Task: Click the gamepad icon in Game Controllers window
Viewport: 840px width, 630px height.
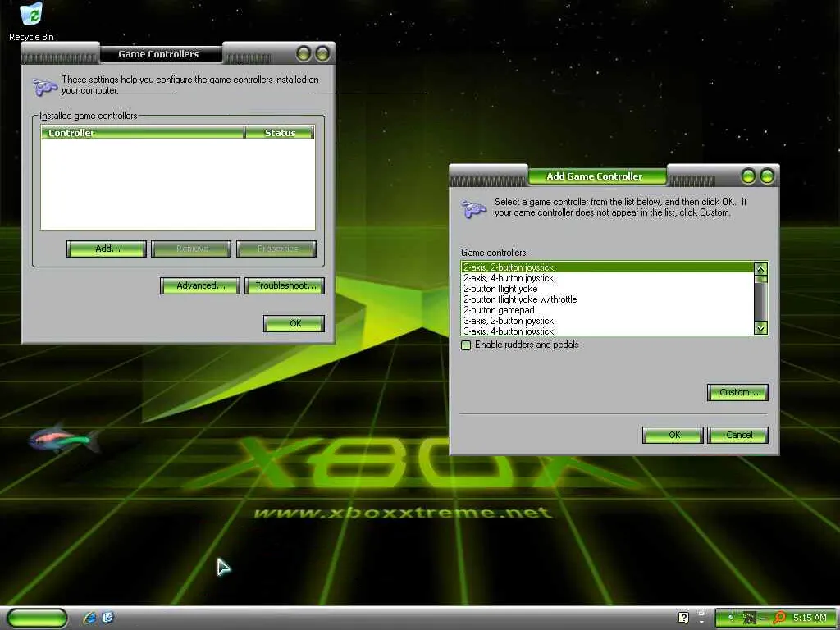Action: pyautogui.click(x=45, y=86)
